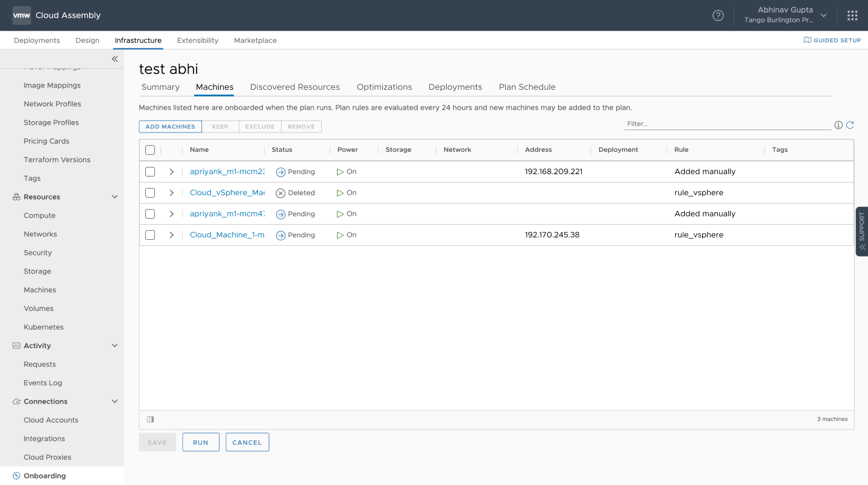This screenshot has width=868, height=485.
Task: Click the Add Machines button
Action: pos(171,127)
